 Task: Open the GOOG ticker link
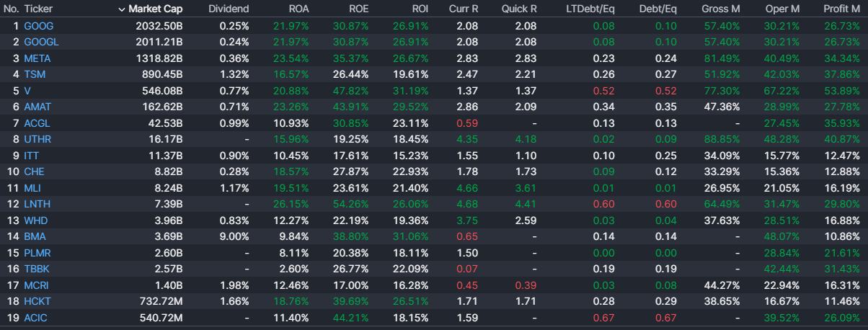[39, 26]
